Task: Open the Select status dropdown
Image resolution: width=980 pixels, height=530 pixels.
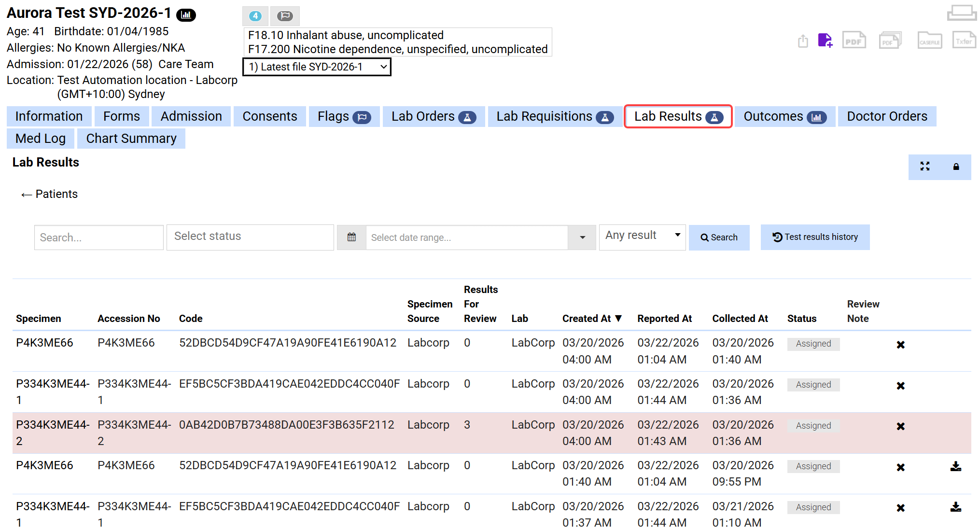Action: [x=250, y=237]
